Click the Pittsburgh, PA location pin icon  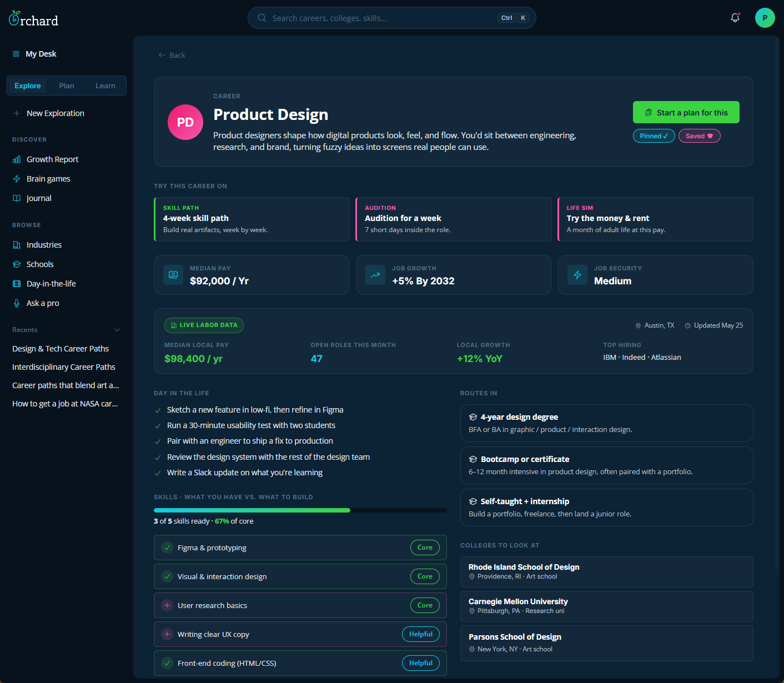click(x=472, y=611)
